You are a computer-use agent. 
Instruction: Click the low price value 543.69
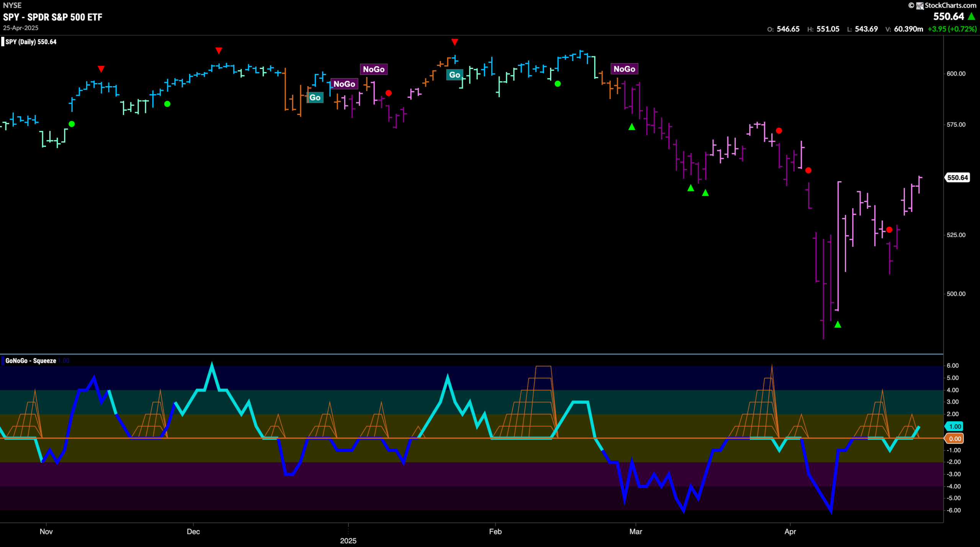click(x=866, y=29)
